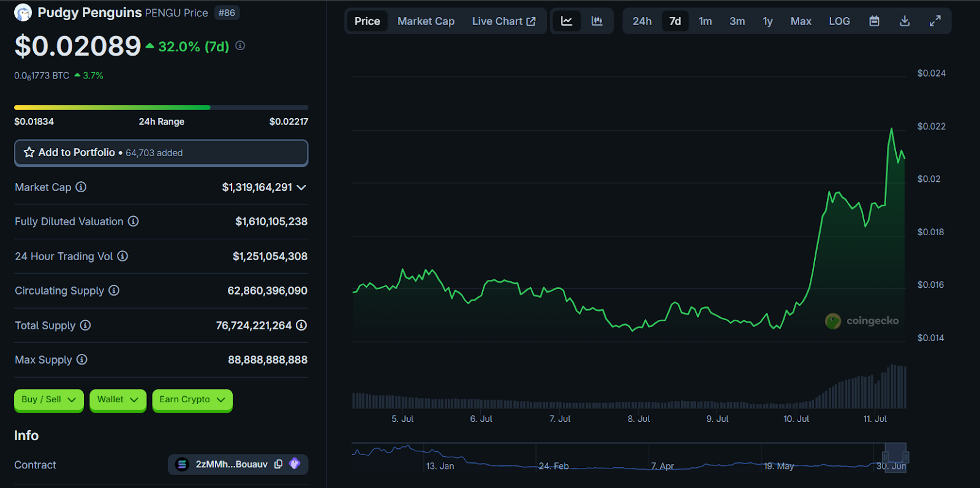Click the 8. Jul date axis label
This screenshot has height=488, width=980.
point(639,419)
